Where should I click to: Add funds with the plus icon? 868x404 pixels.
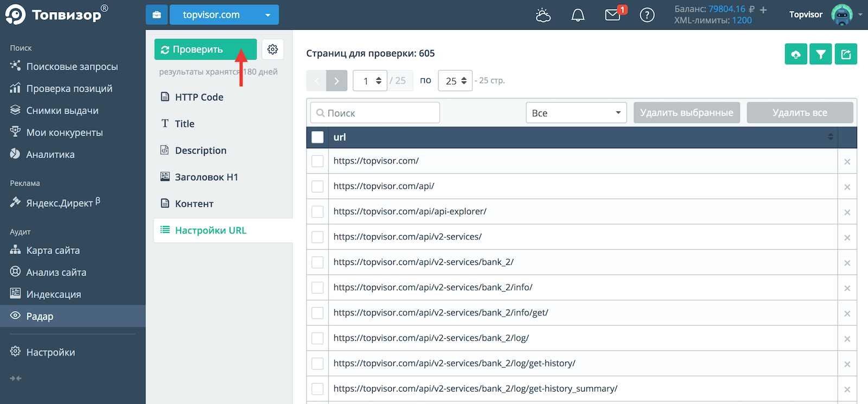tap(763, 10)
